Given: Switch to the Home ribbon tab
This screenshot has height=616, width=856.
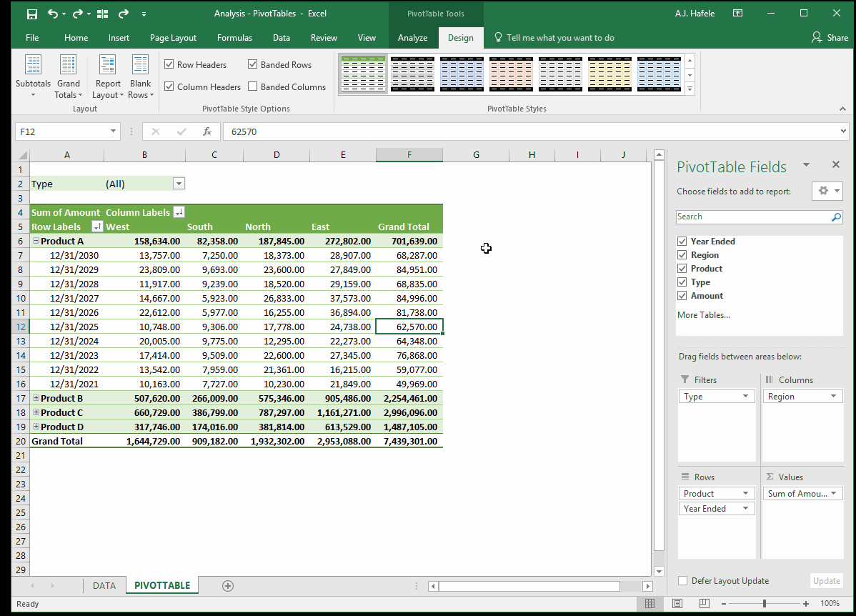Looking at the screenshot, I should 76,38.
